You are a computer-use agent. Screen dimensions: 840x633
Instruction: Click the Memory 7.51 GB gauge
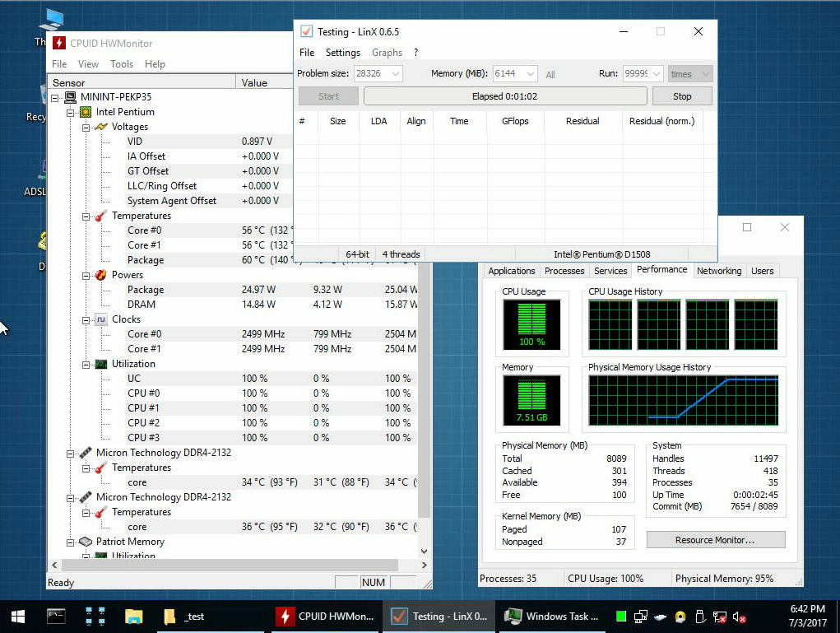[531, 400]
